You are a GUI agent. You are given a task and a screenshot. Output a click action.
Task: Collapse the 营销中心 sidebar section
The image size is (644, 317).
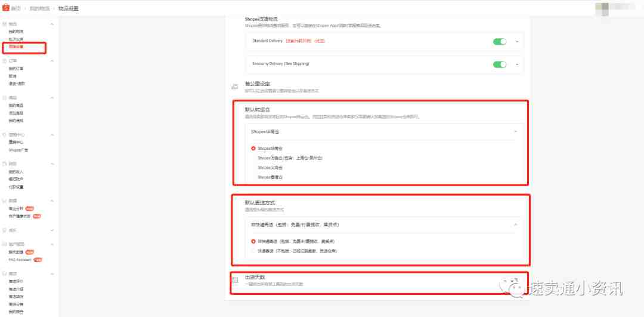(52, 134)
